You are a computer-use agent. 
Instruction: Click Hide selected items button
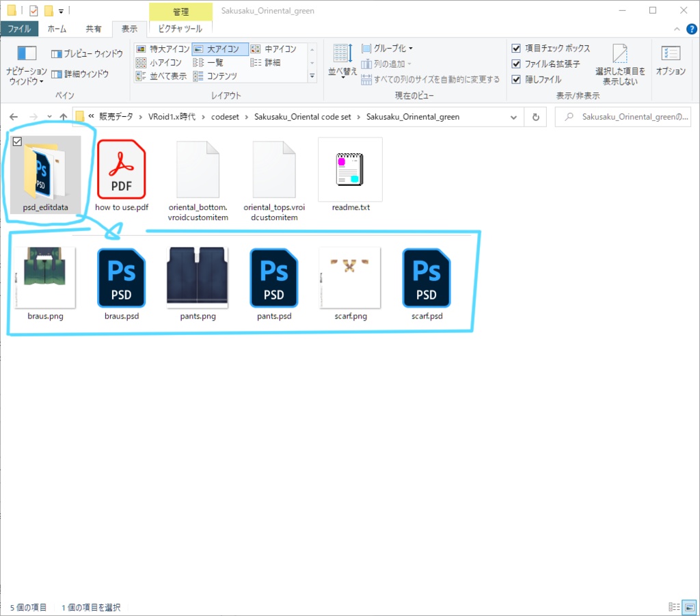620,65
